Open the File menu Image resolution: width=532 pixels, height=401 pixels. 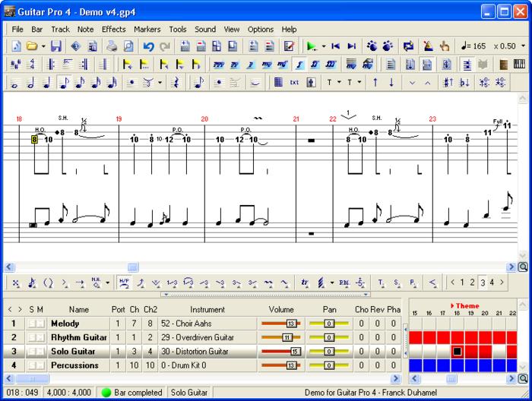[17, 30]
